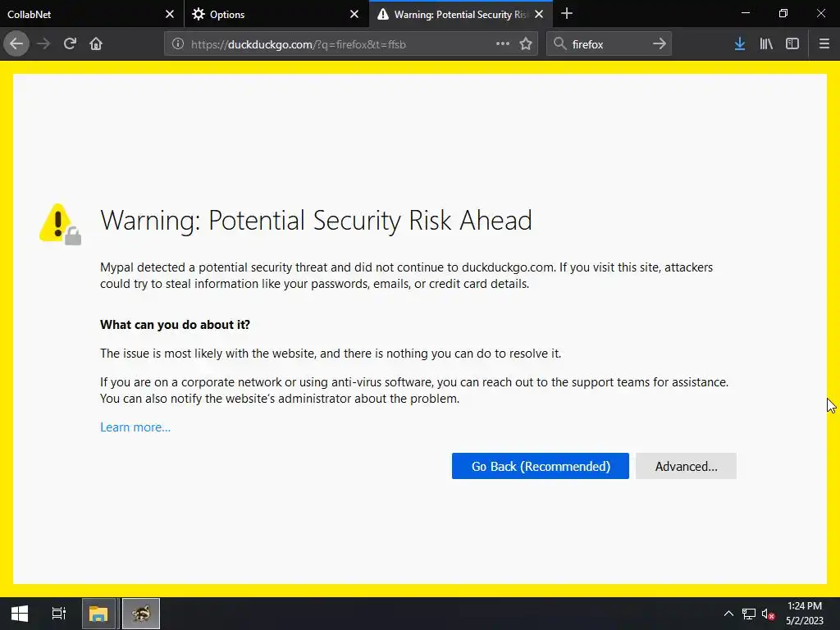The image size is (840, 630).
Task: Toggle the sidebar view
Action: (792, 44)
